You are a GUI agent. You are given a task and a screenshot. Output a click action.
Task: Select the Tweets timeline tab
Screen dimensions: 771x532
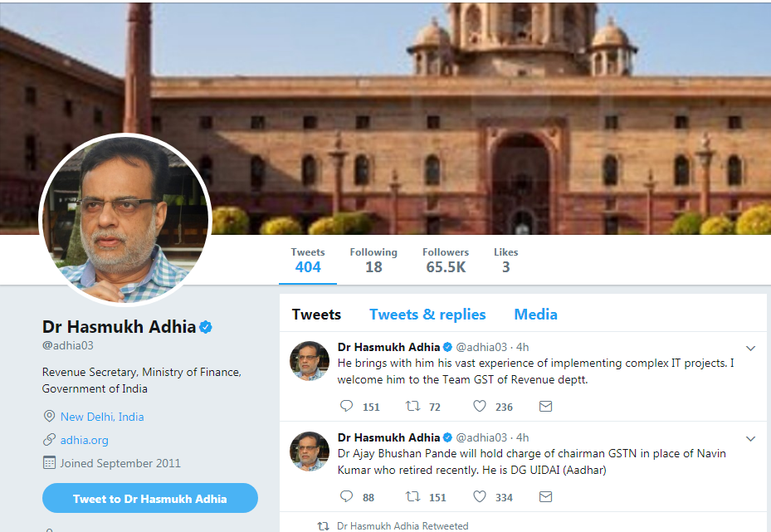pos(316,315)
